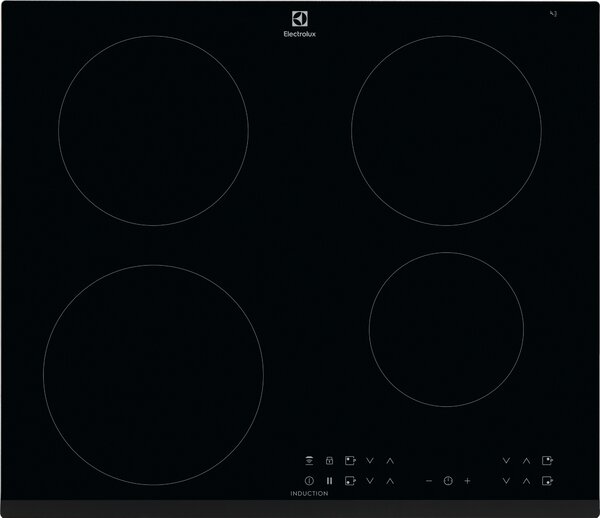Click the rear-left cooking zone circle
Viewport: 600px width, 518px height.
(153, 130)
